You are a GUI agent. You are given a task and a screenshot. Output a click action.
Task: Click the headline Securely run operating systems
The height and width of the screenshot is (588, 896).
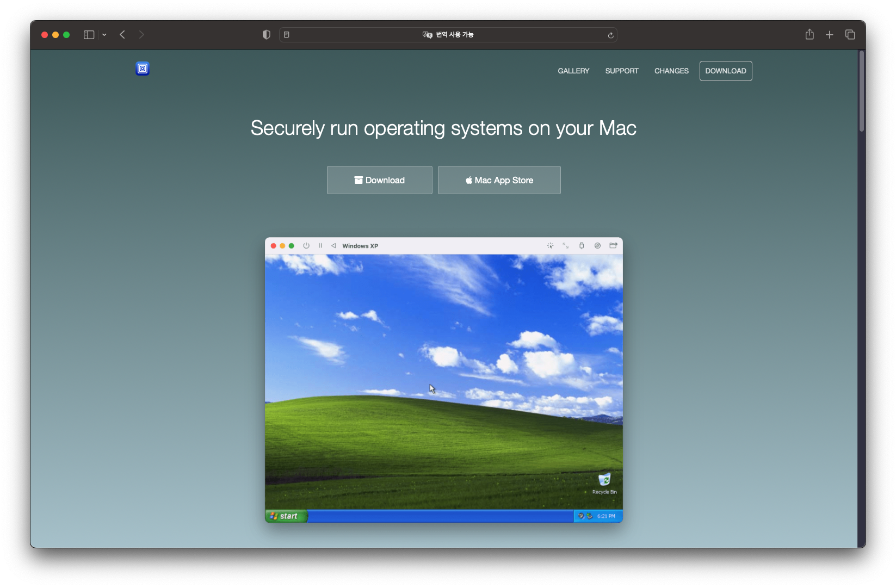click(443, 128)
